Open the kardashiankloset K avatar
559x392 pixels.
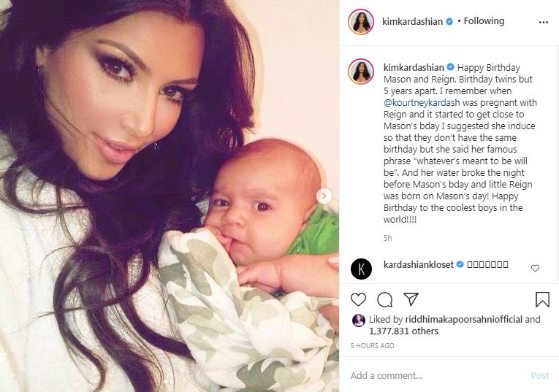click(361, 269)
